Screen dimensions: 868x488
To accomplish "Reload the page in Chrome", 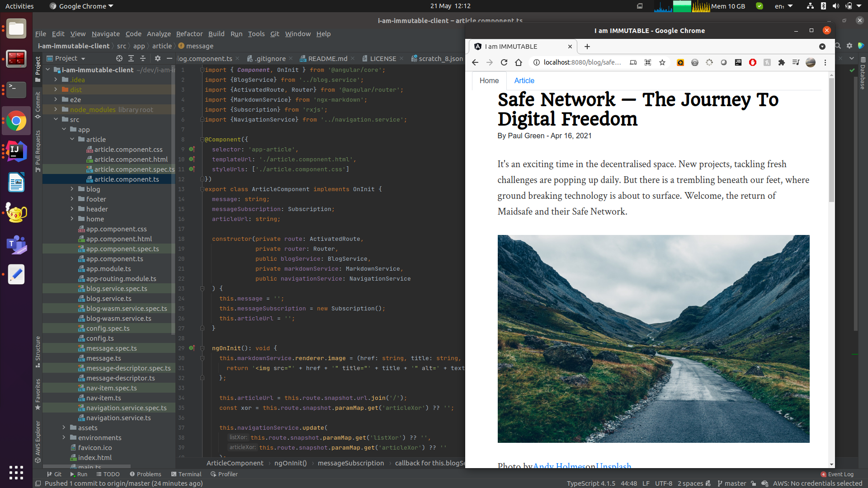I will (x=504, y=62).
